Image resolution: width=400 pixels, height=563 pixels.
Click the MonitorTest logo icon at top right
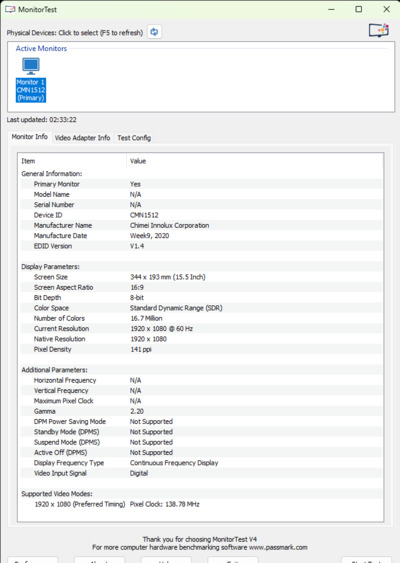point(379,30)
